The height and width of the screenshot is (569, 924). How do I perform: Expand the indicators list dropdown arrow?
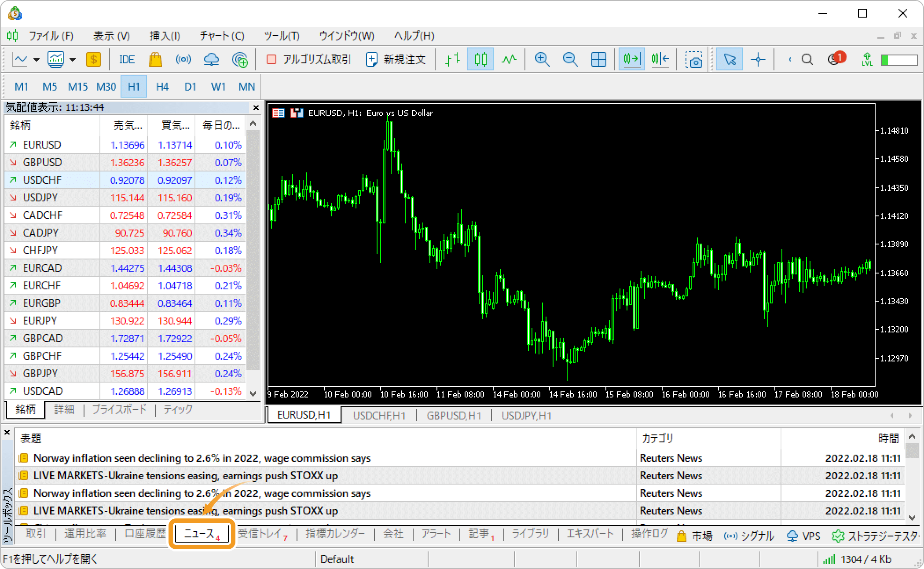(73, 59)
